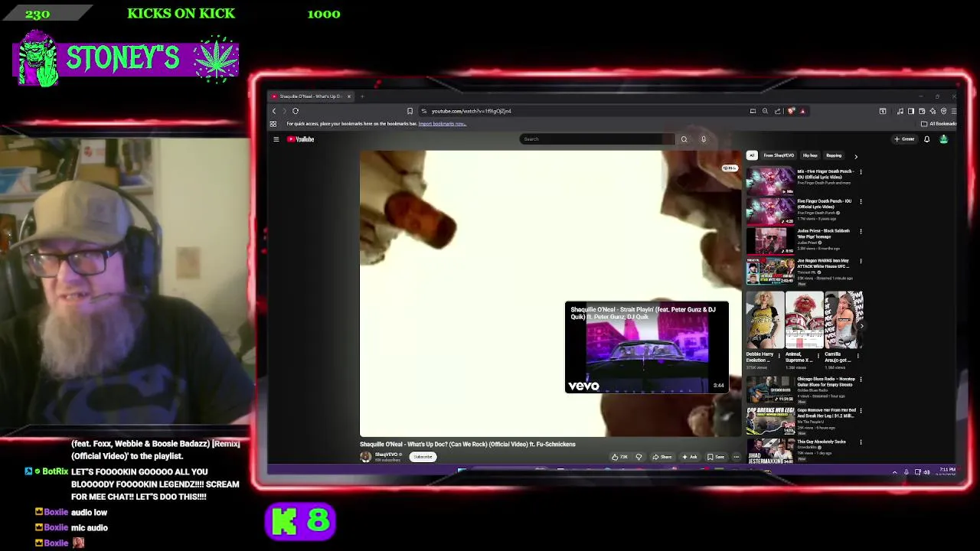Click the Save button under the video
Screen dimensions: 980x551
pyautogui.click(x=717, y=457)
